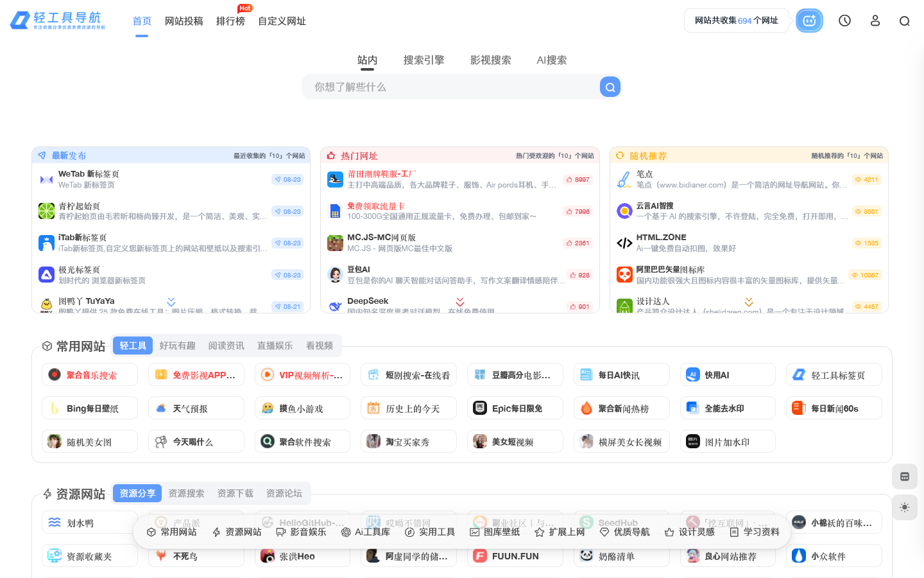Image resolution: width=924 pixels, height=578 pixels.
Task: Open the VIP视频解析 link
Action: pyautogui.click(x=302, y=375)
